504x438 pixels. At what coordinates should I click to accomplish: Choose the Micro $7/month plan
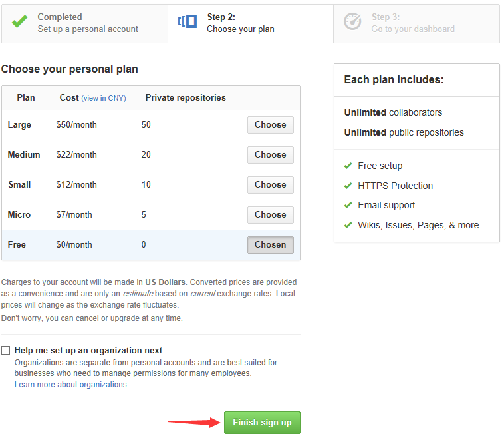(x=271, y=214)
